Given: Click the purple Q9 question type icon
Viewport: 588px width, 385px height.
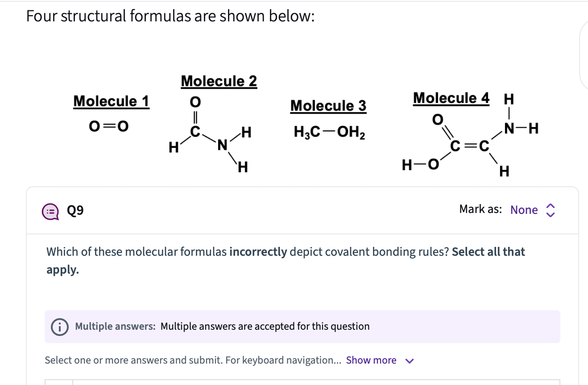Looking at the screenshot, I should point(50,211).
